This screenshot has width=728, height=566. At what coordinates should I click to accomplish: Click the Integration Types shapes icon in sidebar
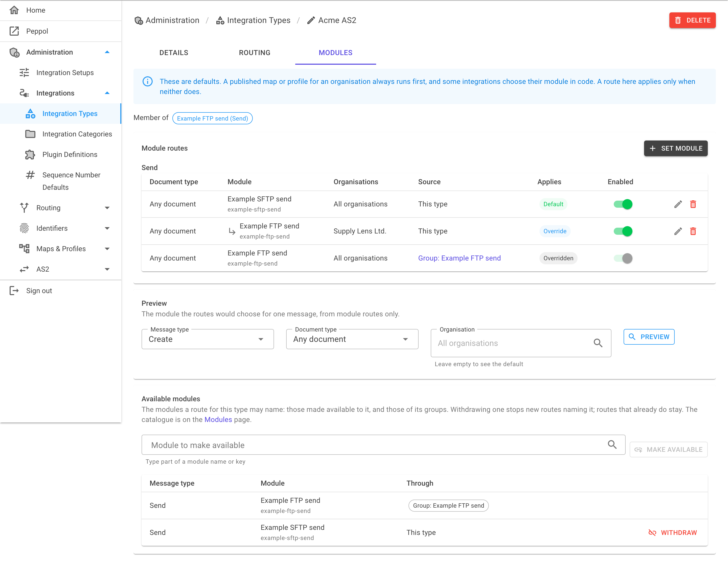tap(30, 114)
